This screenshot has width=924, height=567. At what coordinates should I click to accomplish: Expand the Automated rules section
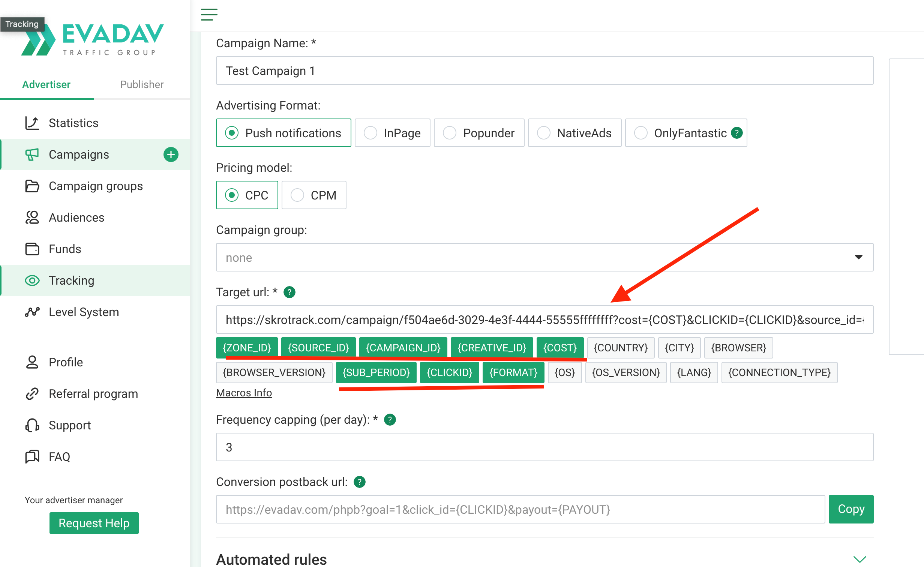(859, 559)
